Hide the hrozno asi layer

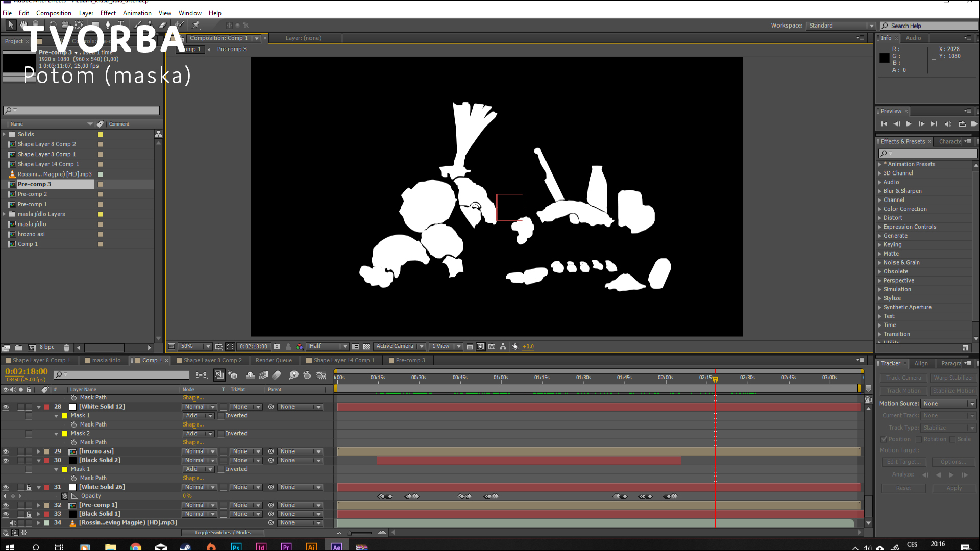coord(6,452)
